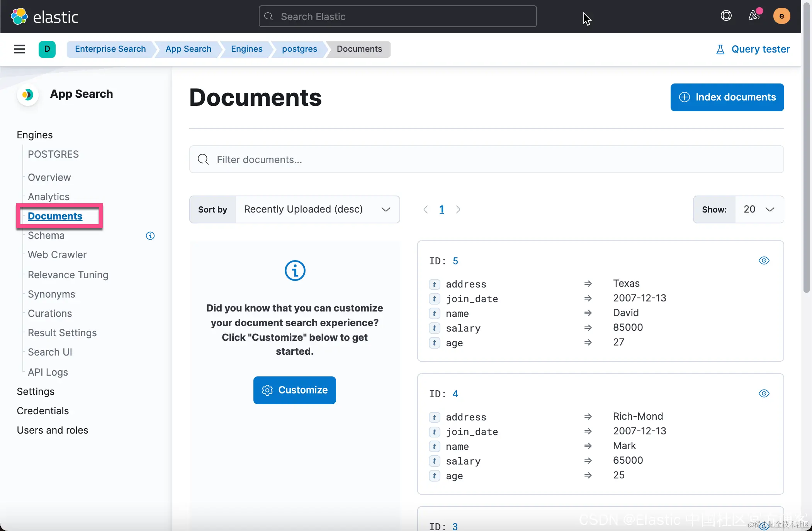Click the App Search logo icon
The height and width of the screenshot is (531, 812).
[x=27, y=94]
